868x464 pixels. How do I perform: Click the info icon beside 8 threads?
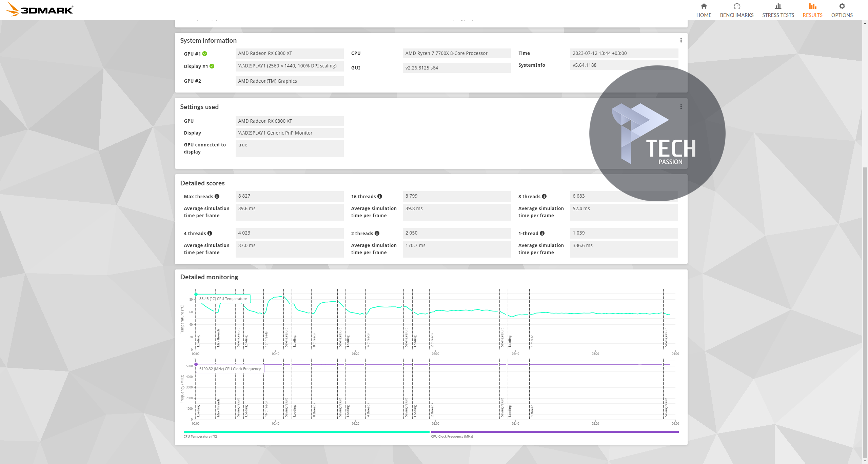pos(544,196)
